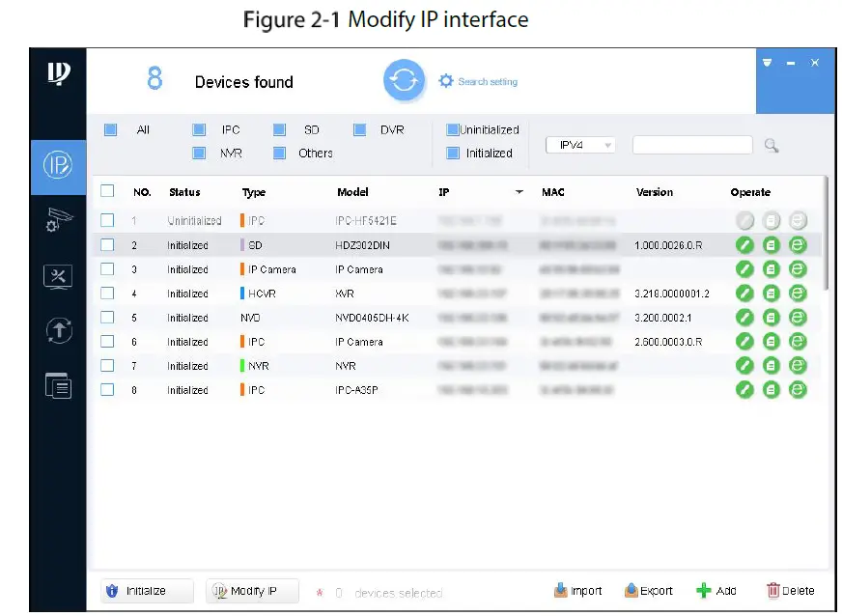Click details icon for NVR row 7
The image size is (842, 616).
pos(772,366)
